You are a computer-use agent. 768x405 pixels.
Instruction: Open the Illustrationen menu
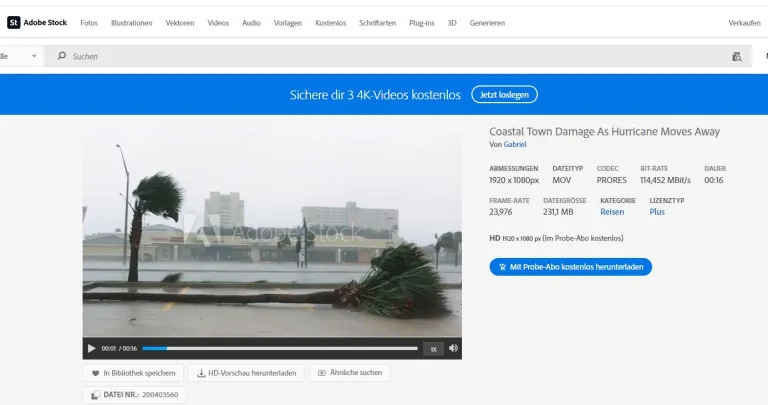(132, 23)
